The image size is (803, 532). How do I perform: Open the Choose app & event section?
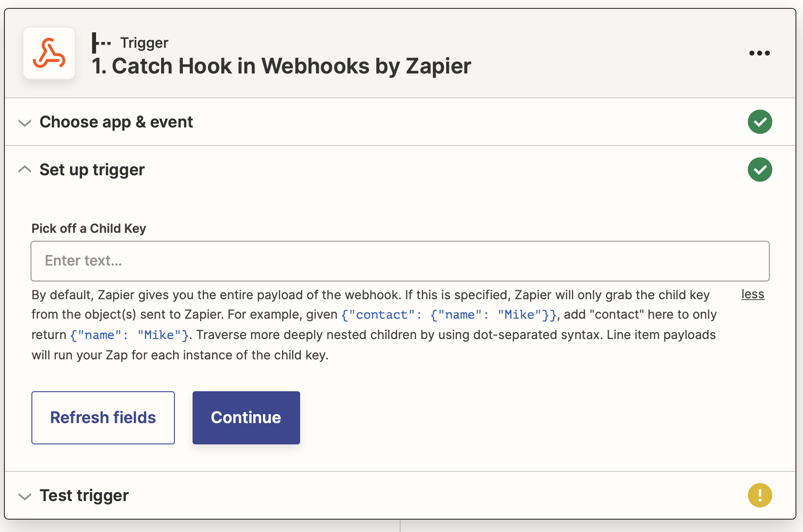point(116,122)
